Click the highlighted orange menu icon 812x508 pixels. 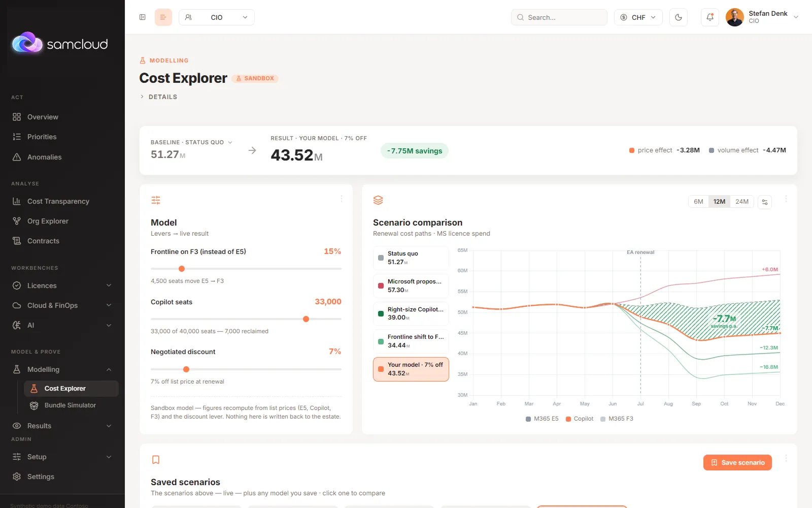pyautogui.click(x=163, y=17)
